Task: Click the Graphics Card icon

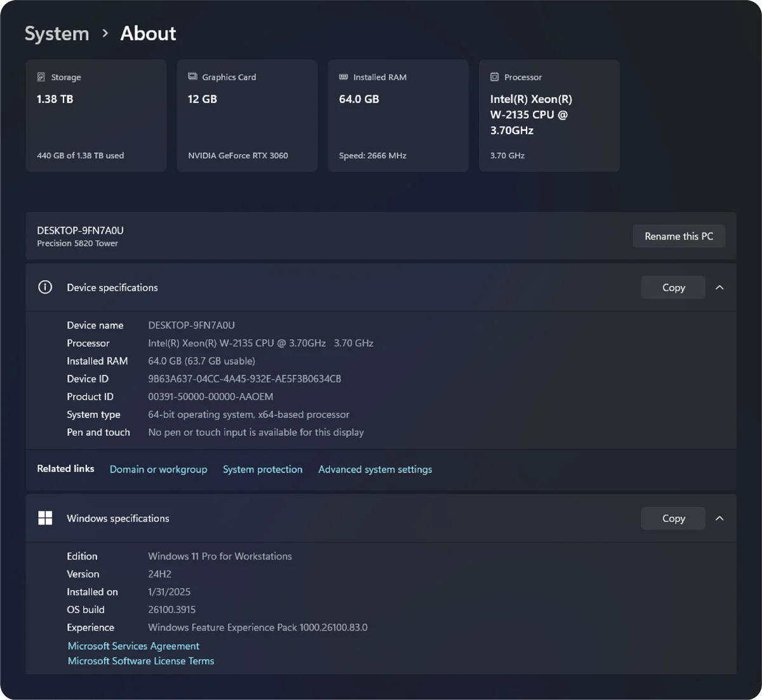Action: (192, 77)
